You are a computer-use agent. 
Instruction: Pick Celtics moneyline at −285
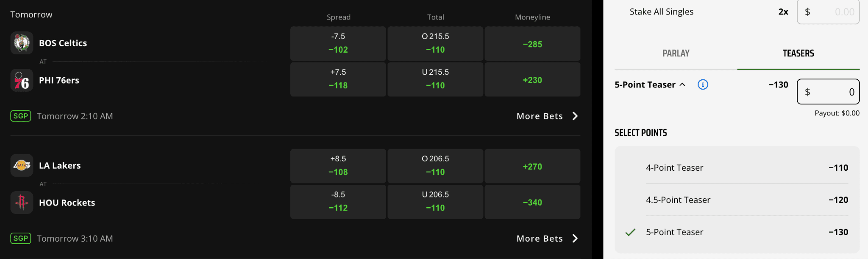pyautogui.click(x=532, y=44)
